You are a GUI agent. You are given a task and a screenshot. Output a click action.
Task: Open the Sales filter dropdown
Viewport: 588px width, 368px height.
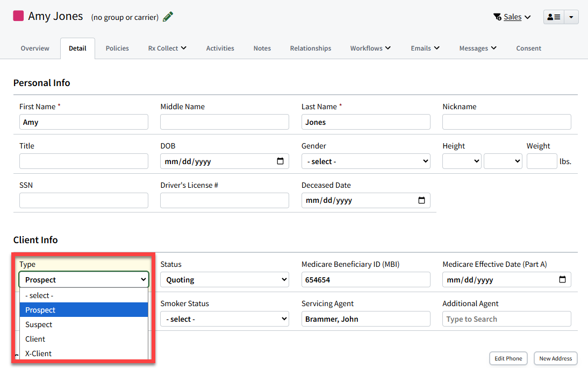tap(512, 17)
